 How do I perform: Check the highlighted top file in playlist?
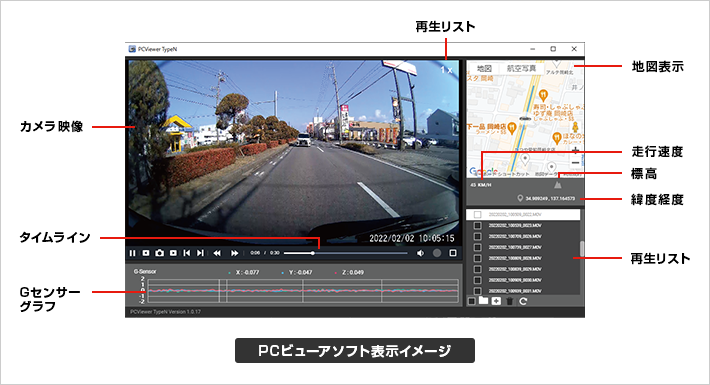[477, 214]
